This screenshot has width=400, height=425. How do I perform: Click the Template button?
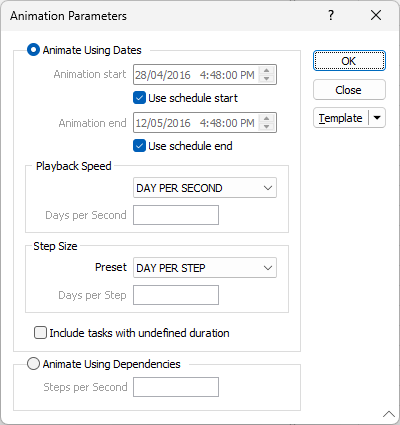click(x=341, y=118)
